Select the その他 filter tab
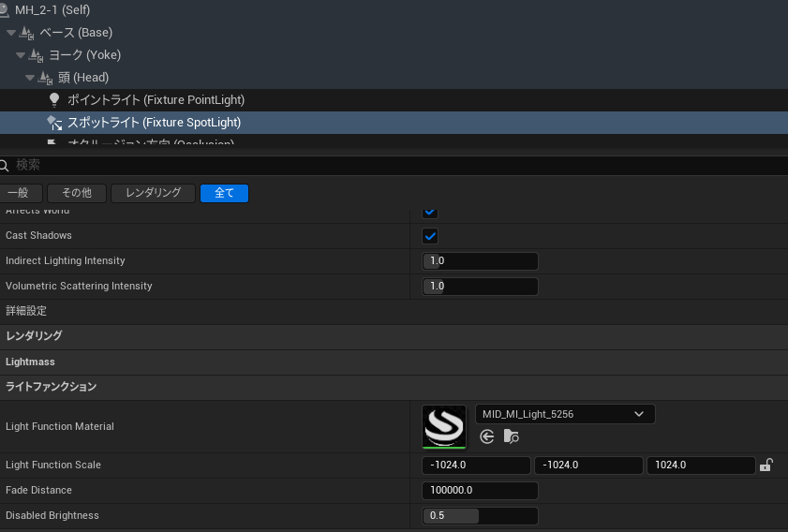 [77, 193]
